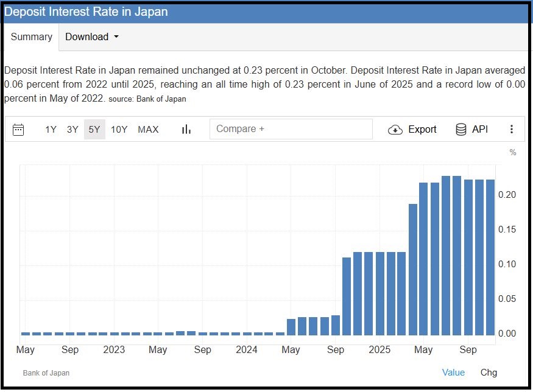This screenshot has width=533, height=392.
Task: Select the 1Y time range
Action: click(51, 130)
